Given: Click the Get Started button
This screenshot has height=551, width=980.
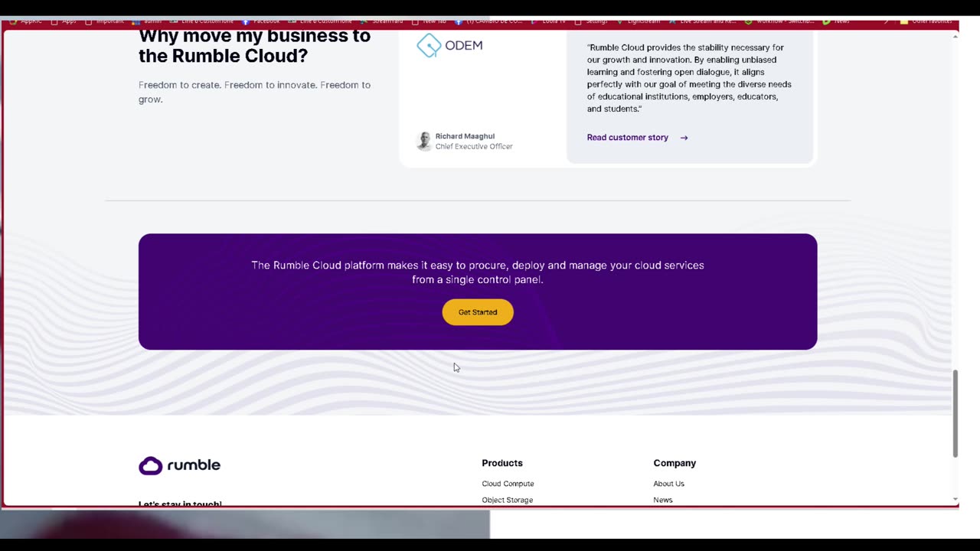Looking at the screenshot, I should pyautogui.click(x=478, y=312).
